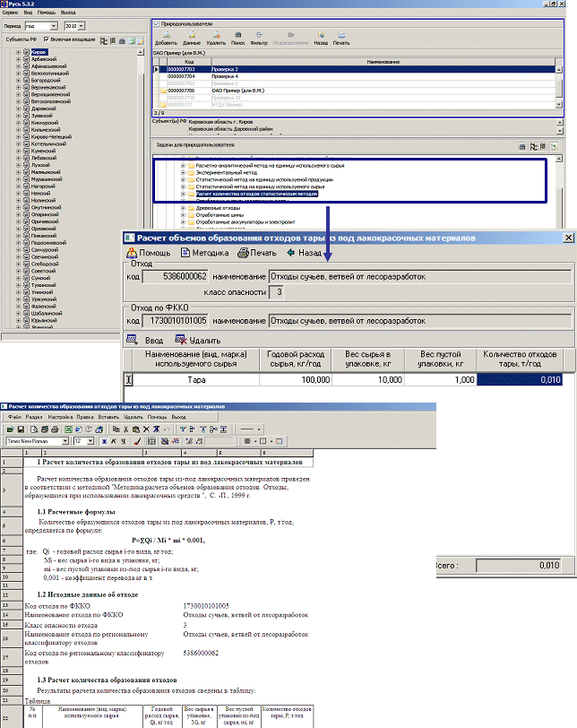Click the Добавить toolbar icon
The image size is (577, 728).
tap(166, 38)
